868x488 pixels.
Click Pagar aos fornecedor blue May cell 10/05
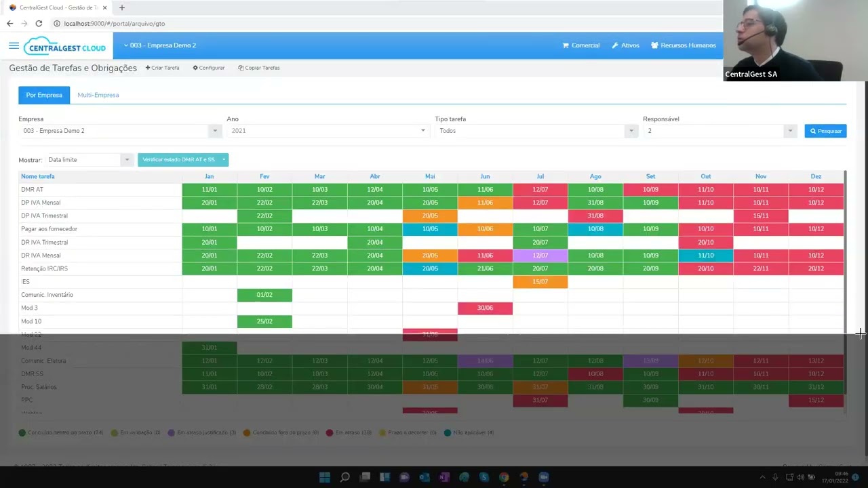[430, 229]
